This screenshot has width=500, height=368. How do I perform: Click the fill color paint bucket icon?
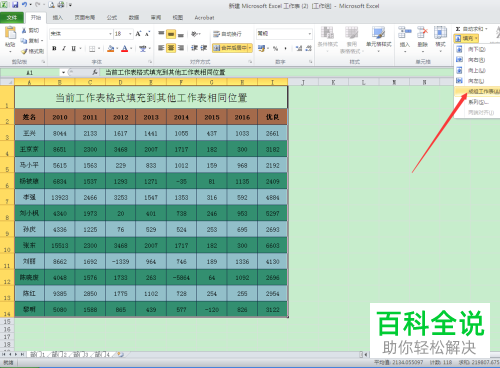click(x=111, y=49)
